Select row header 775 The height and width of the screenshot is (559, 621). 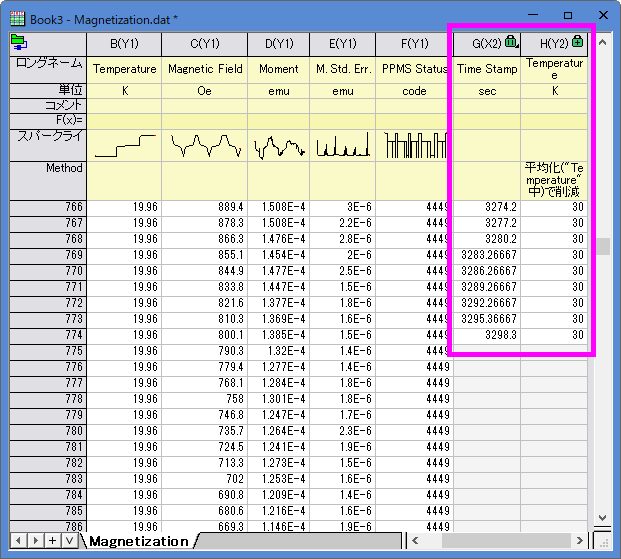48,351
